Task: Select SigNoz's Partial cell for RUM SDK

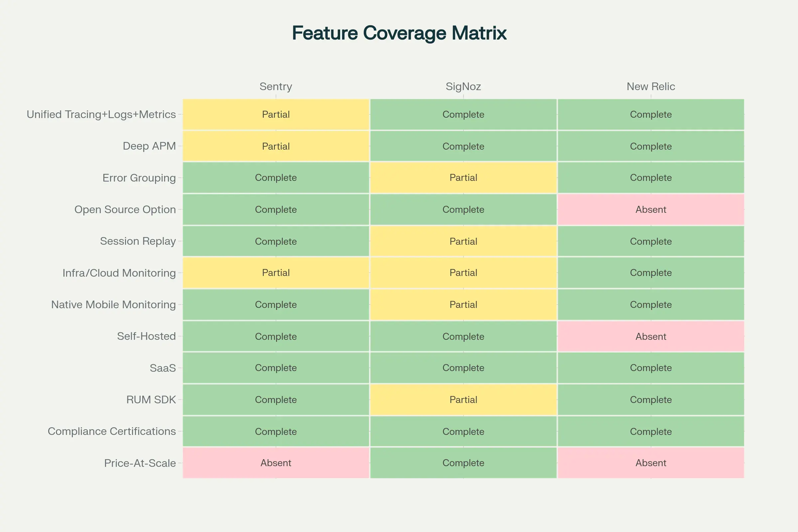Action: click(463, 400)
